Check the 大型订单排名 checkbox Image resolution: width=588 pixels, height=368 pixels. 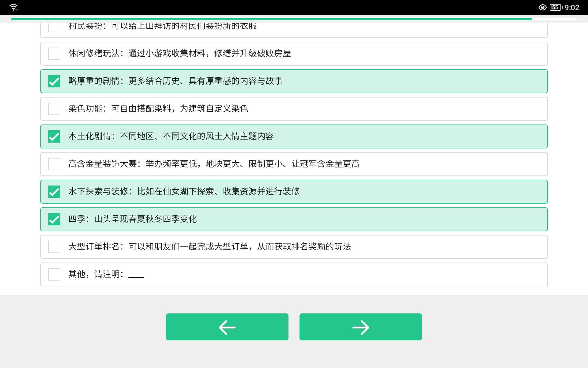(54, 247)
